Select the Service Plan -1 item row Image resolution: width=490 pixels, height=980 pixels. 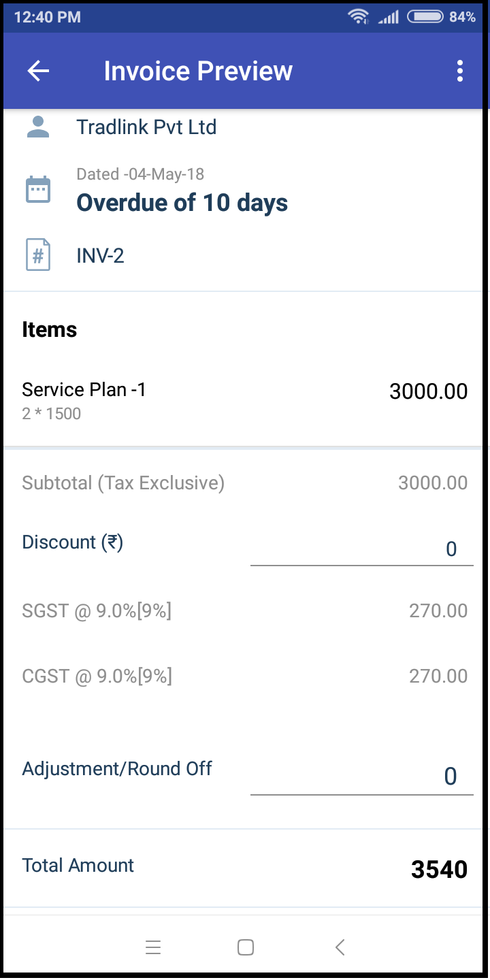(x=245, y=400)
